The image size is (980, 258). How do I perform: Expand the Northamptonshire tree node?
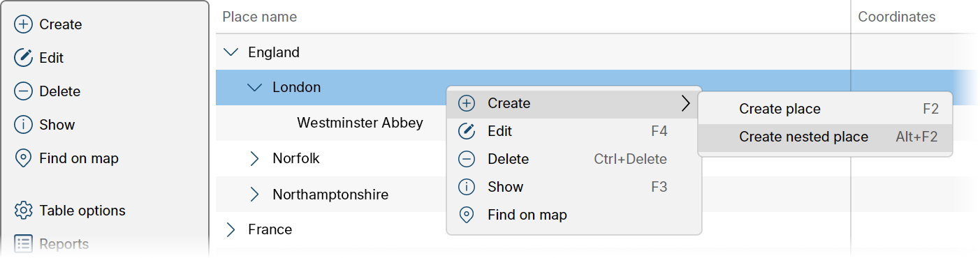click(254, 194)
